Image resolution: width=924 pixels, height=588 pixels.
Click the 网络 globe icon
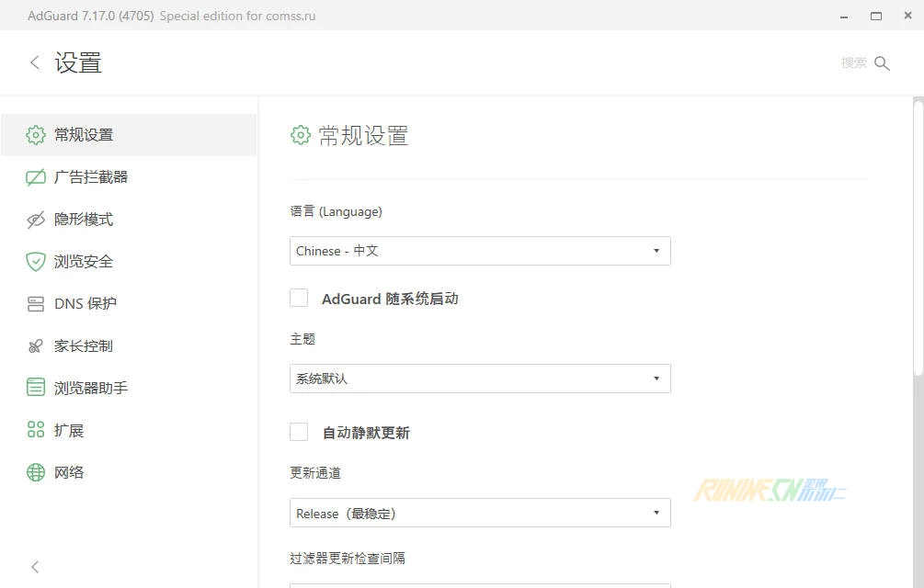click(36, 472)
